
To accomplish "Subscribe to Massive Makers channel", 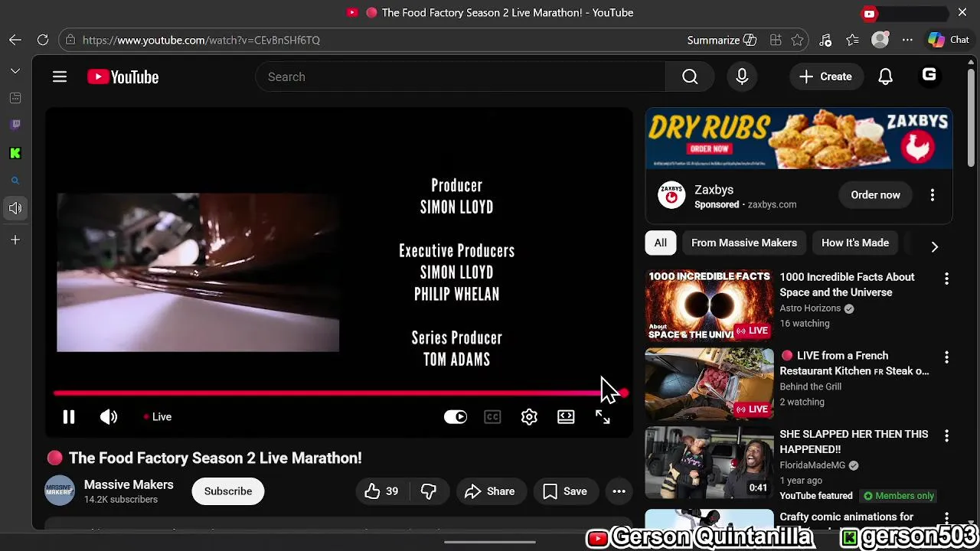I will pyautogui.click(x=228, y=491).
